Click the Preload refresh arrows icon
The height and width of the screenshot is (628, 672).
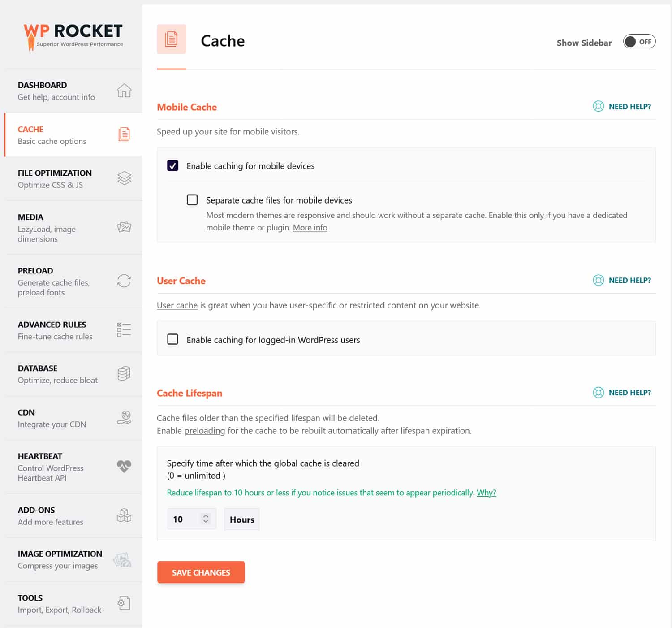124,281
